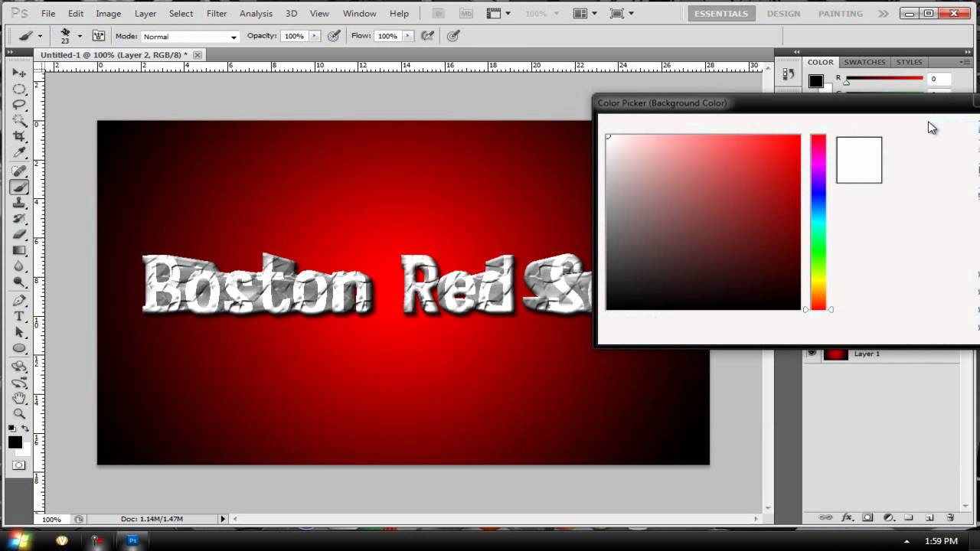Select the Gradient tool
The height and width of the screenshot is (551, 980).
19,251
